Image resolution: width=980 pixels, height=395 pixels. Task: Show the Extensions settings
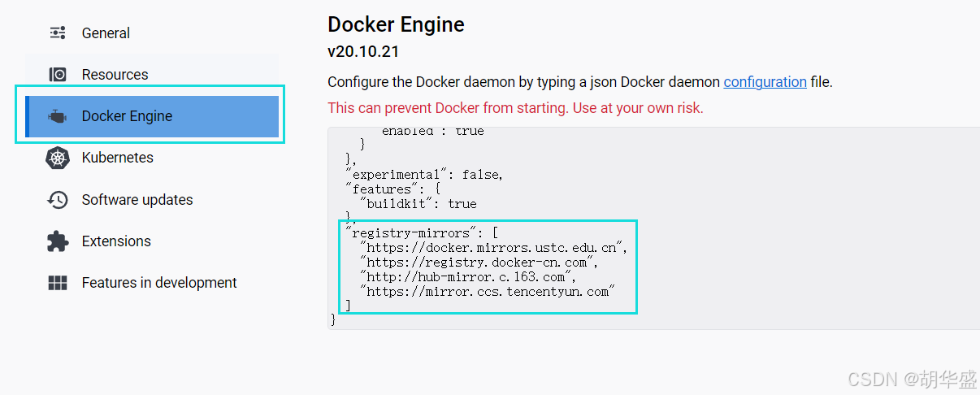click(x=116, y=241)
